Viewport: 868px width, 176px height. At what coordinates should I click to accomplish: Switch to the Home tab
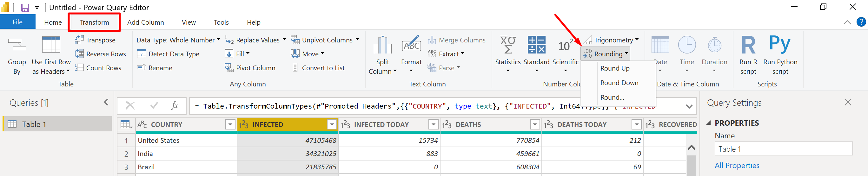[x=53, y=22]
